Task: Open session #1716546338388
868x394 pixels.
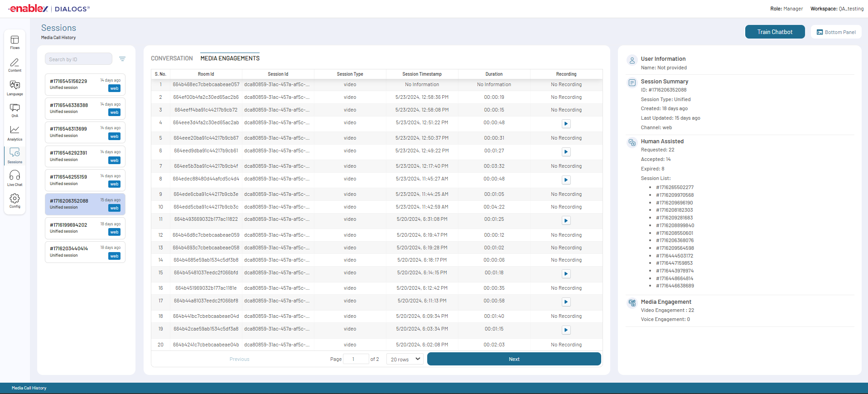Action: pyautogui.click(x=85, y=108)
